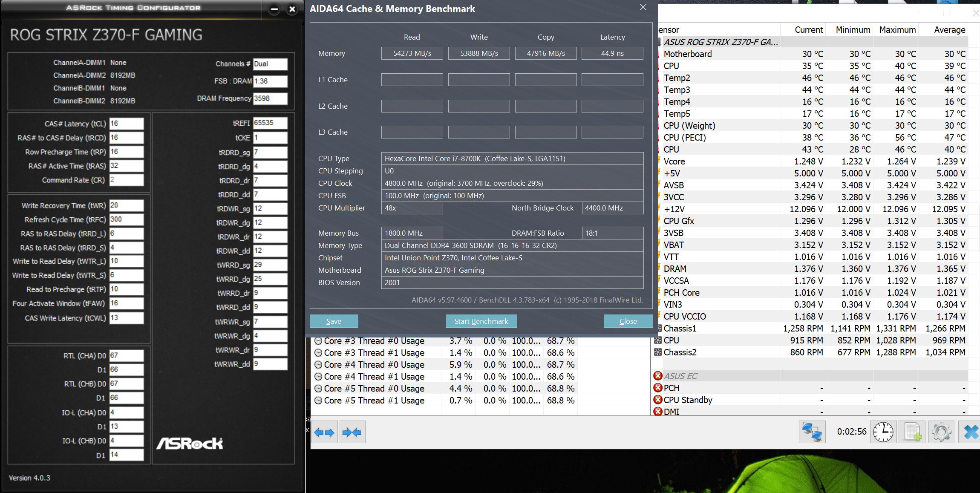The width and height of the screenshot is (980, 493).
Task: Click the expand-columns arrows icon in HWiNFO
Action: coord(324,432)
